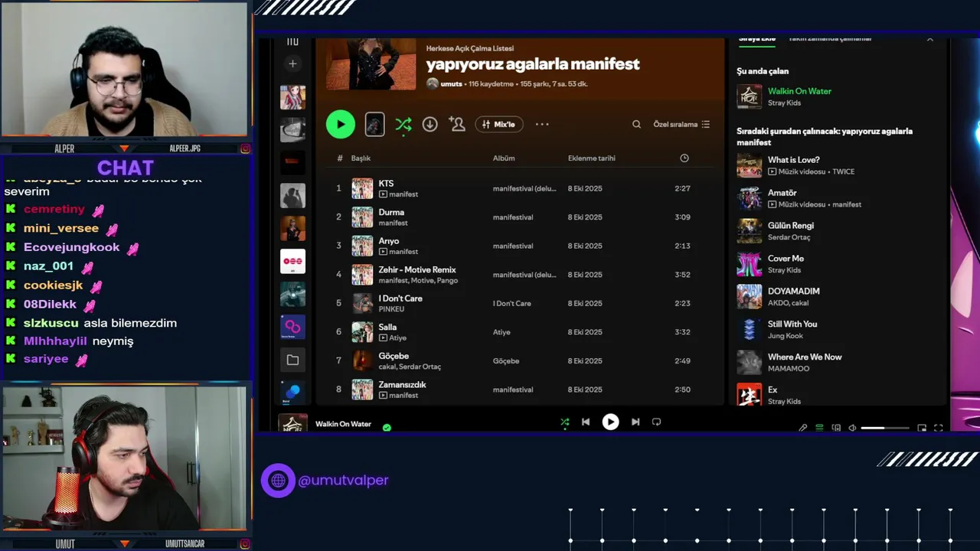Toggle the lyrics microphone icon
The width and height of the screenshot is (980, 551).
click(x=802, y=428)
